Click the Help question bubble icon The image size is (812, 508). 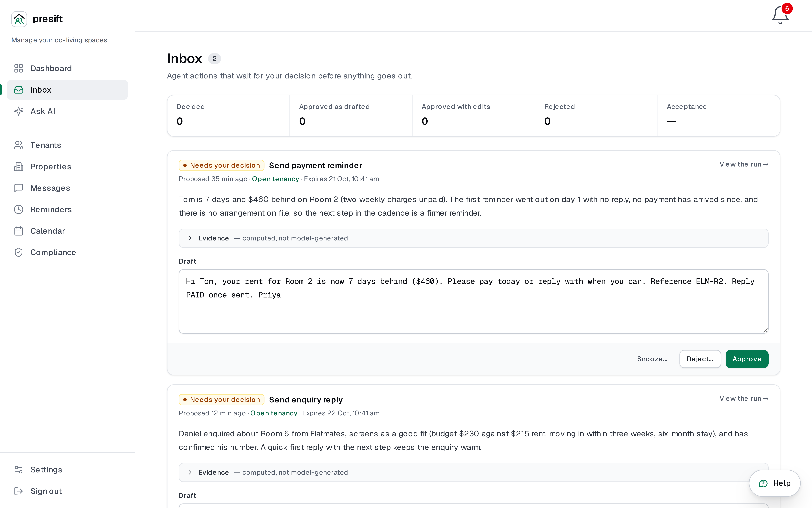[x=763, y=483]
